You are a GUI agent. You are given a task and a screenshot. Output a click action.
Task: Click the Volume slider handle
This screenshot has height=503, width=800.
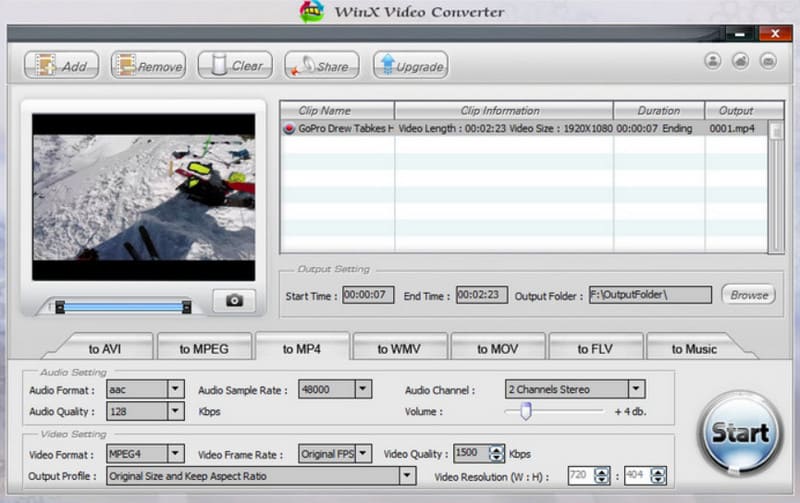click(525, 411)
